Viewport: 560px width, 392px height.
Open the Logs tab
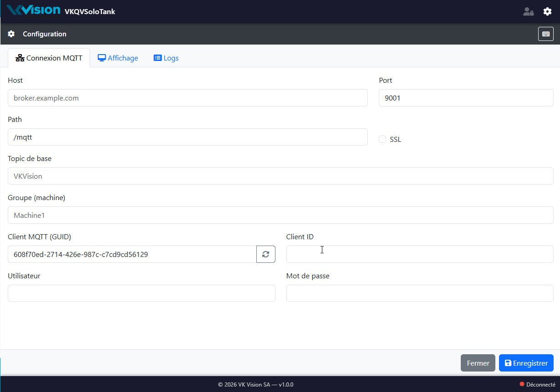coord(166,58)
